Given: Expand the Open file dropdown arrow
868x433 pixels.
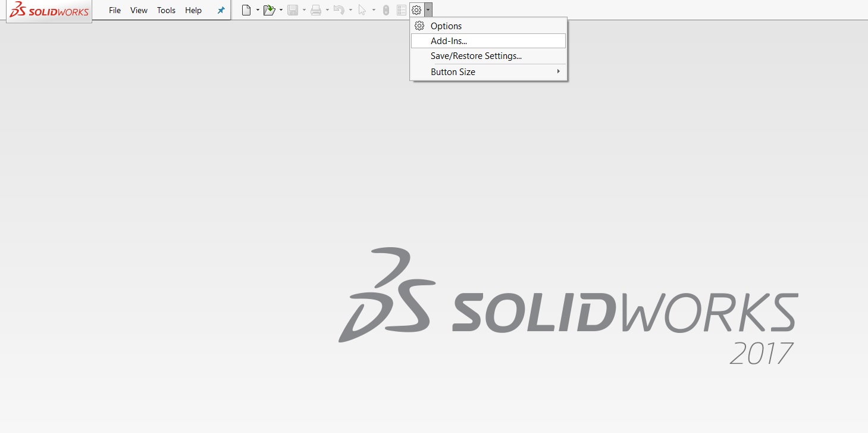Looking at the screenshot, I should (x=281, y=10).
